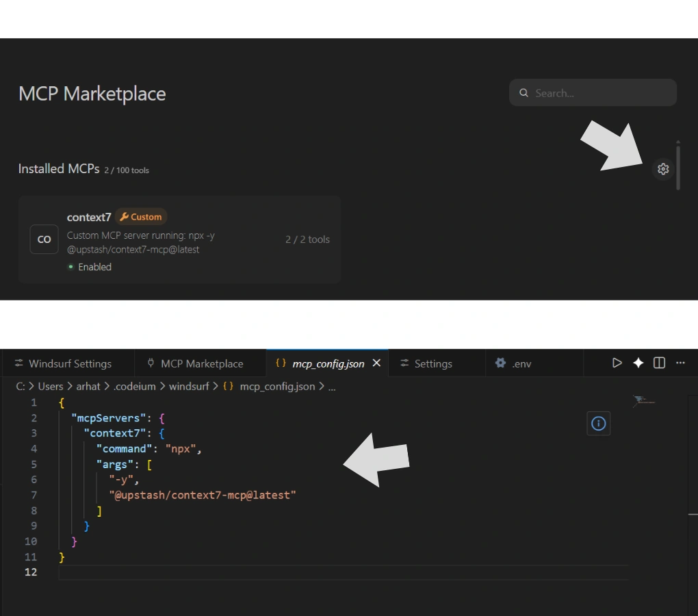698x616 pixels.
Task: Click the "command" key on line 4
Action: point(124,448)
